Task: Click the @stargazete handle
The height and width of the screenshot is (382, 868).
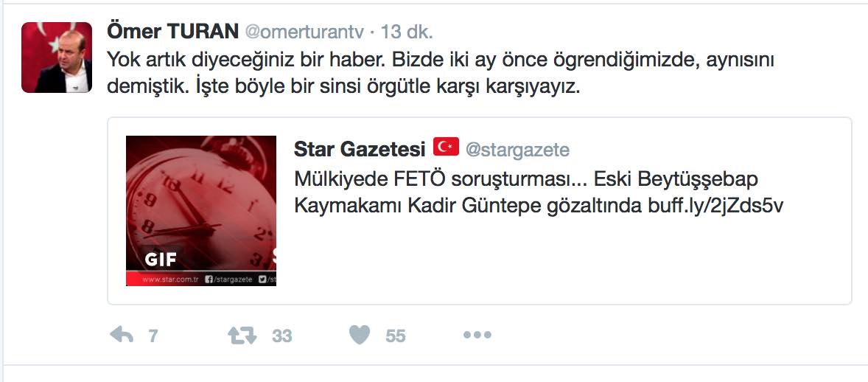Action: 517,150
